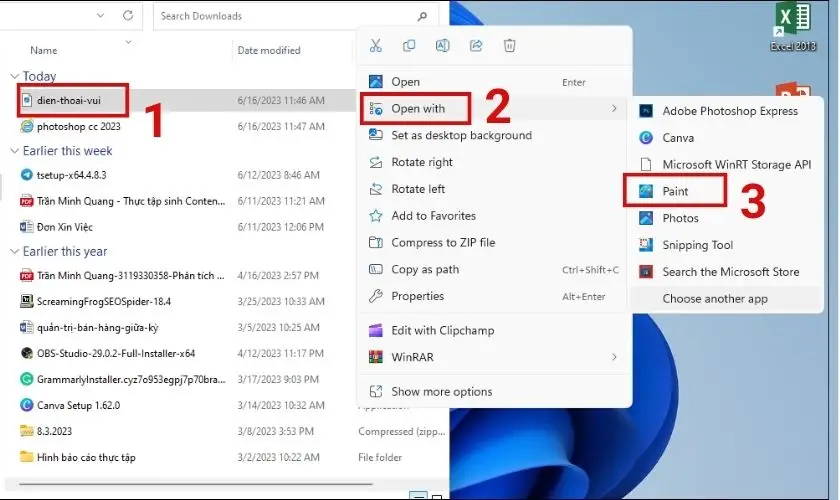Select Edit with Clipchamp
This screenshot has height=500, width=840.
coord(494,330)
